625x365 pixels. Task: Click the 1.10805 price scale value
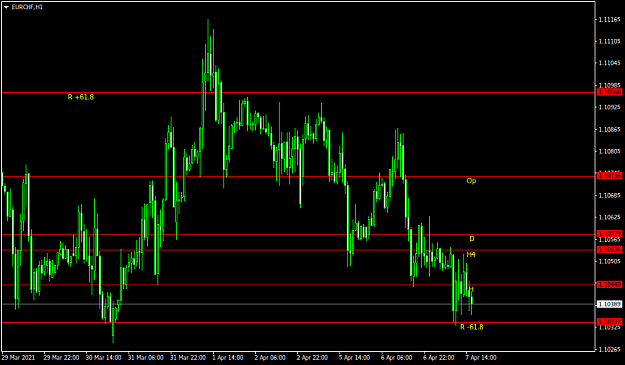click(x=609, y=151)
